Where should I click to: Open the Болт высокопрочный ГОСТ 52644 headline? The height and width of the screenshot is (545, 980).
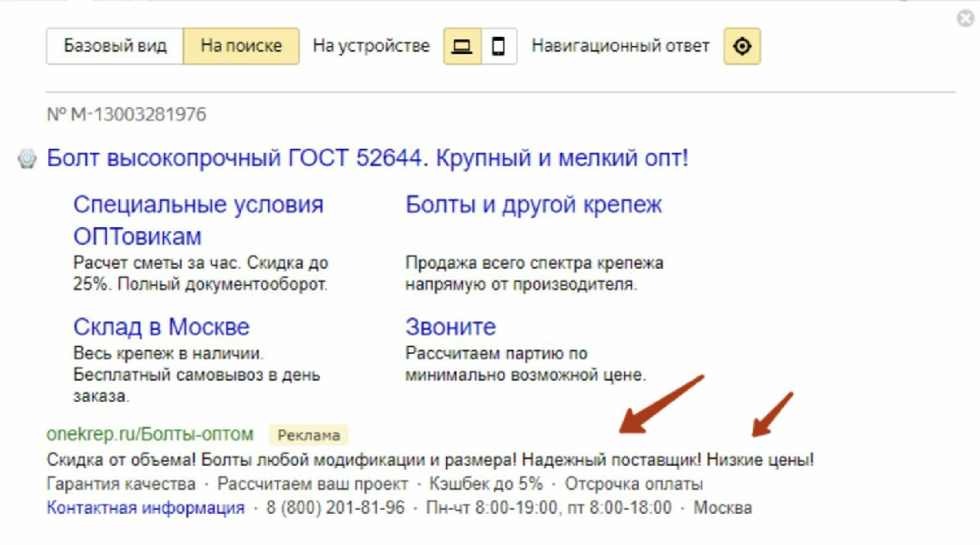(x=367, y=158)
